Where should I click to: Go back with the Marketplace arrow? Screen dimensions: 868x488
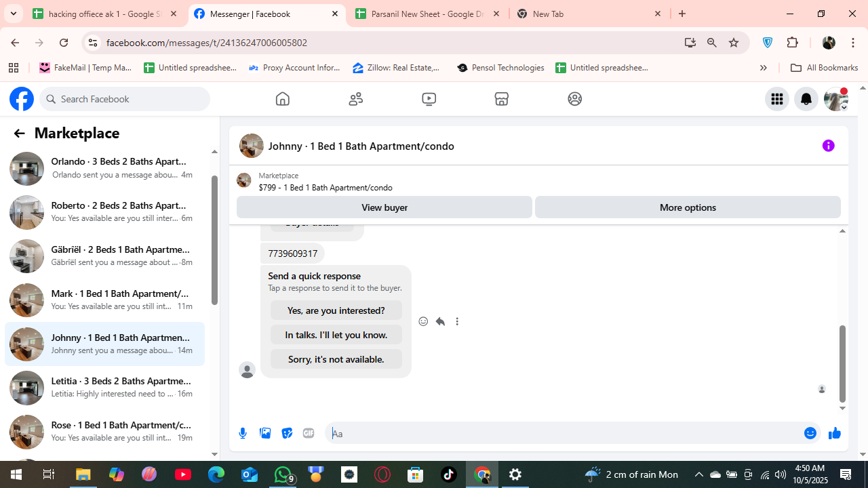[x=19, y=134]
